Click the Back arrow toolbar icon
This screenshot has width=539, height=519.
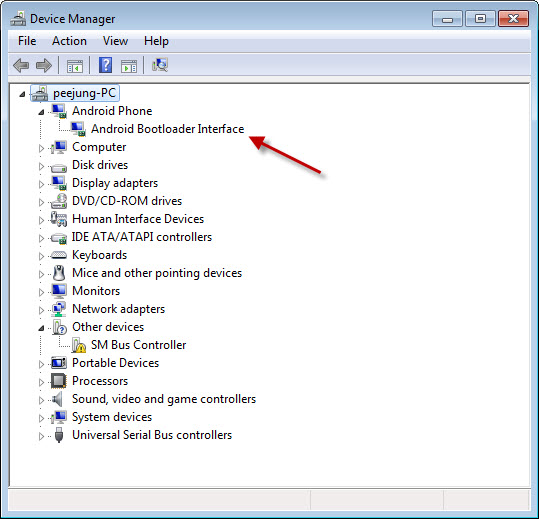[21, 65]
